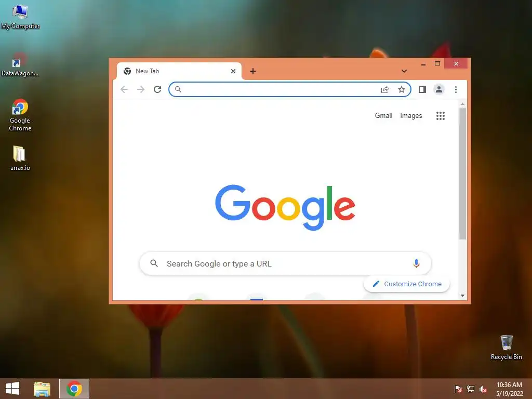This screenshot has height=399, width=532.
Task: Open the Gmail link
Action: [384, 115]
